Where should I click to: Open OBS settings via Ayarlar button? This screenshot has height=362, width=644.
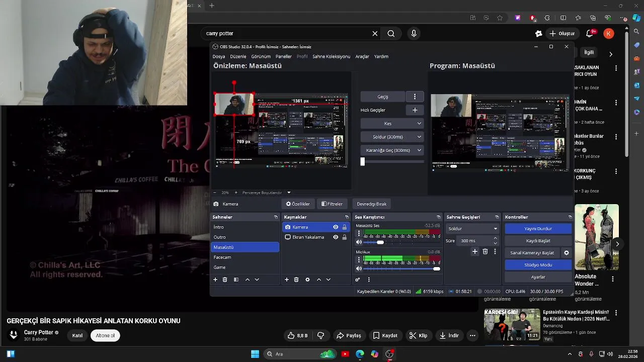pos(538,277)
